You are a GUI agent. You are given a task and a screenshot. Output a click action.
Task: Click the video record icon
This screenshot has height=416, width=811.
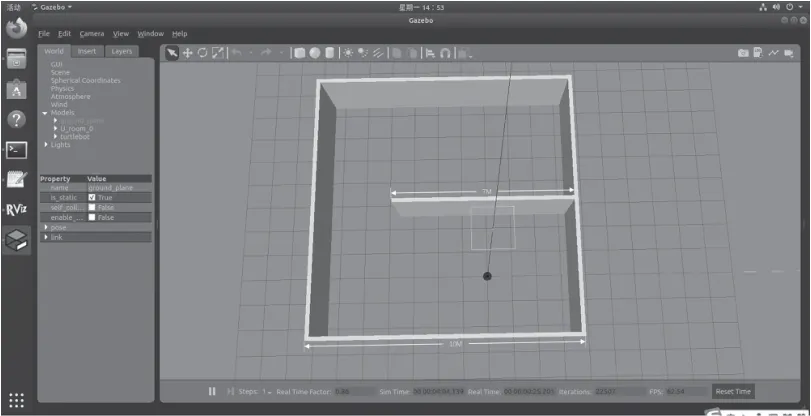pyautogui.click(x=789, y=53)
